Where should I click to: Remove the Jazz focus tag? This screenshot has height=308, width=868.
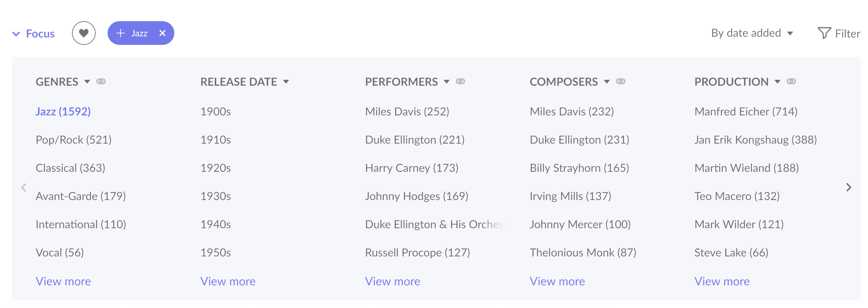[162, 33]
